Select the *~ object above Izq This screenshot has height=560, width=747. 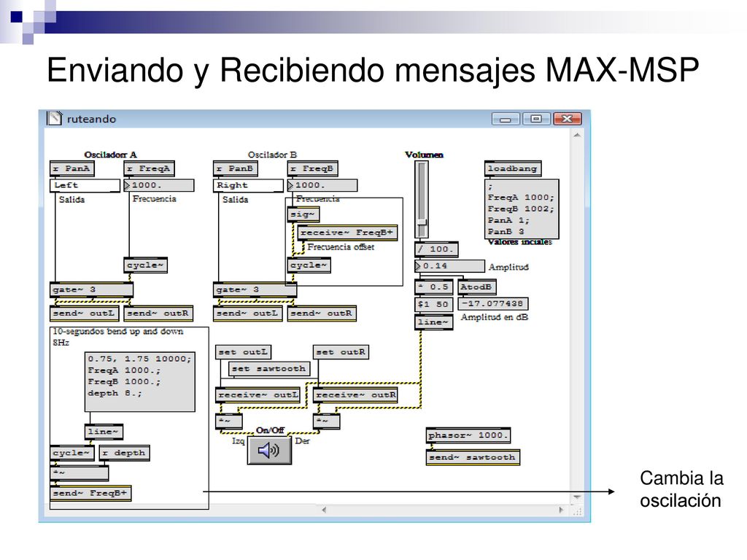(x=229, y=421)
